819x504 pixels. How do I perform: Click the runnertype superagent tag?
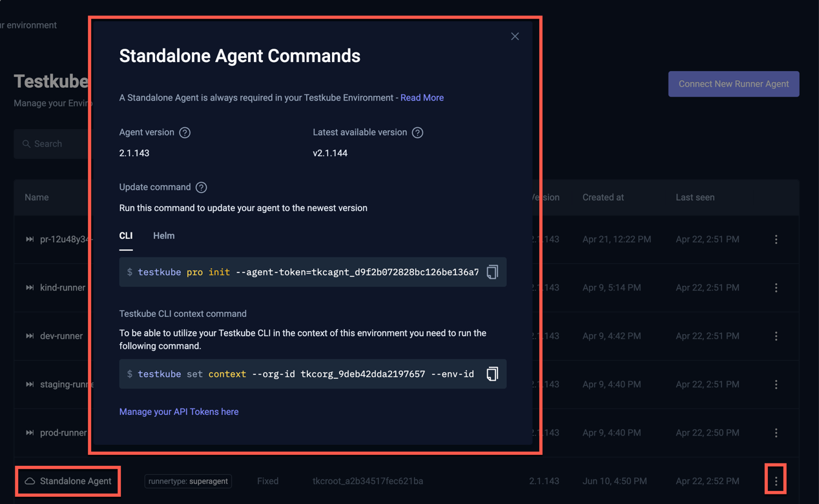click(187, 481)
